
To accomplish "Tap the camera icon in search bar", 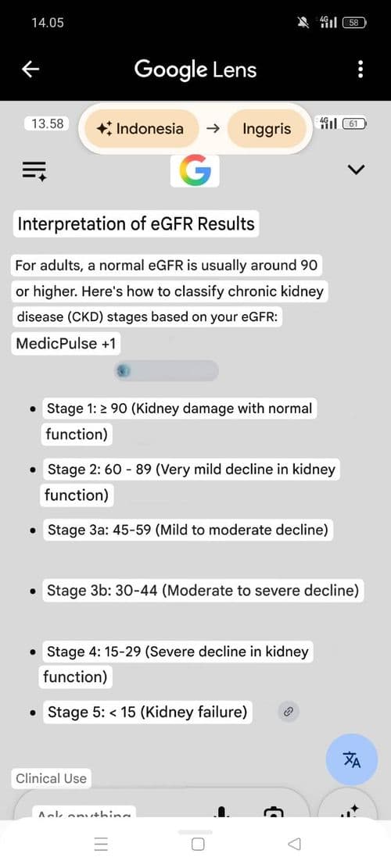I will (x=272, y=813).
